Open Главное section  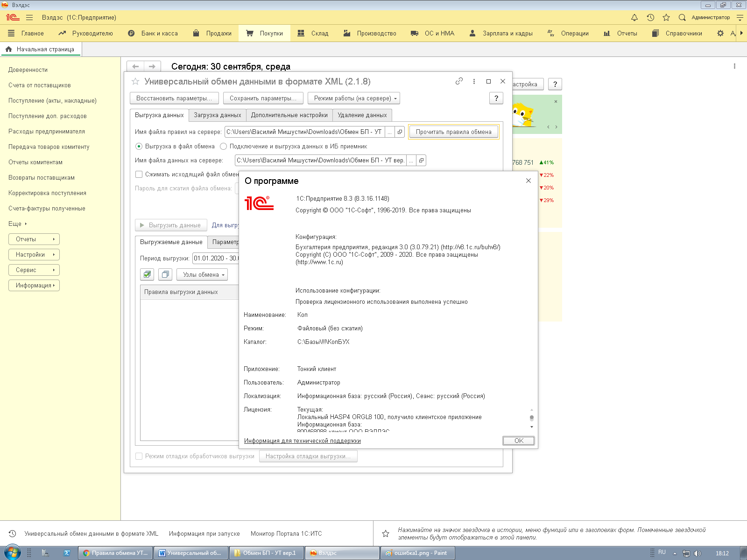pyautogui.click(x=26, y=33)
